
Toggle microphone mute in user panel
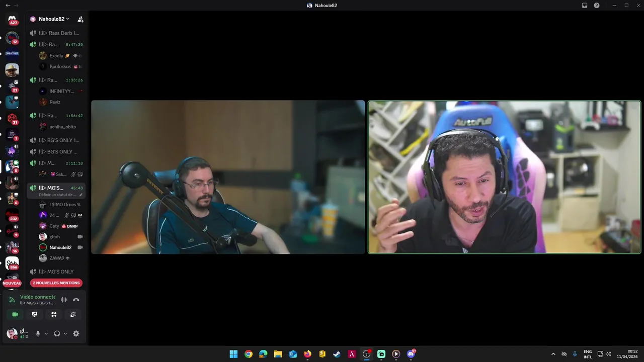pos(38,333)
